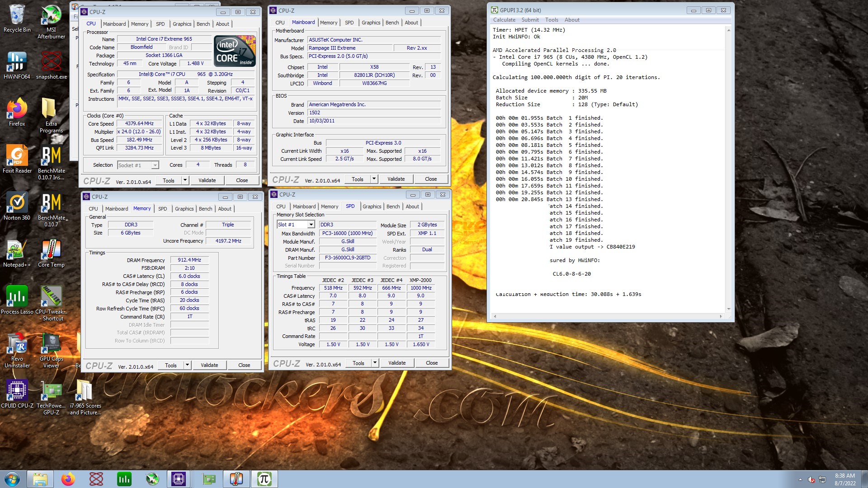Click Close in the Mainboard window
Image resolution: width=868 pixels, height=488 pixels.
click(x=431, y=179)
